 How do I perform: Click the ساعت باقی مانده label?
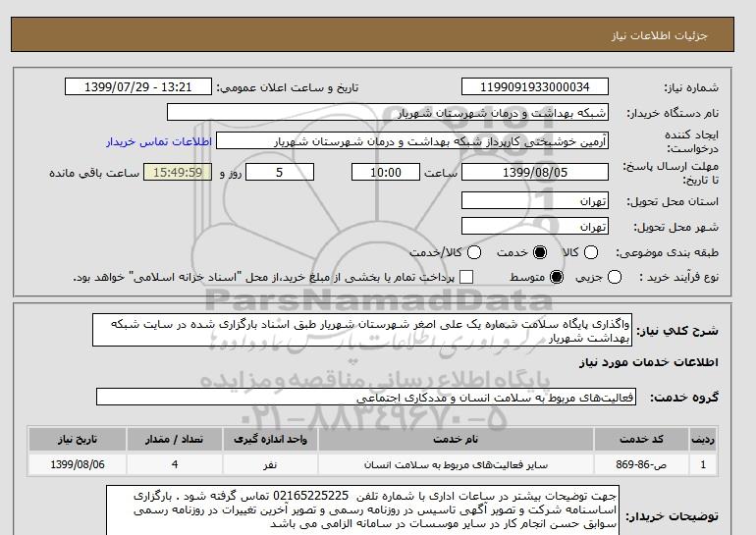94,173
